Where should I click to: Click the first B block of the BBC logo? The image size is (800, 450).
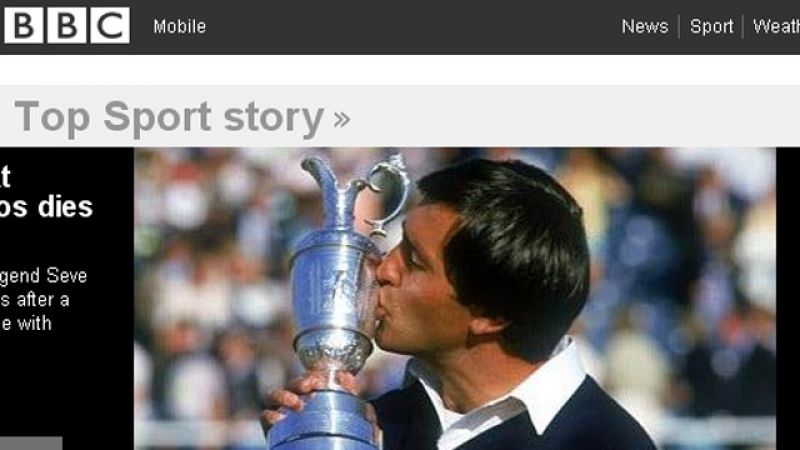pyautogui.click(x=23, y=26)
